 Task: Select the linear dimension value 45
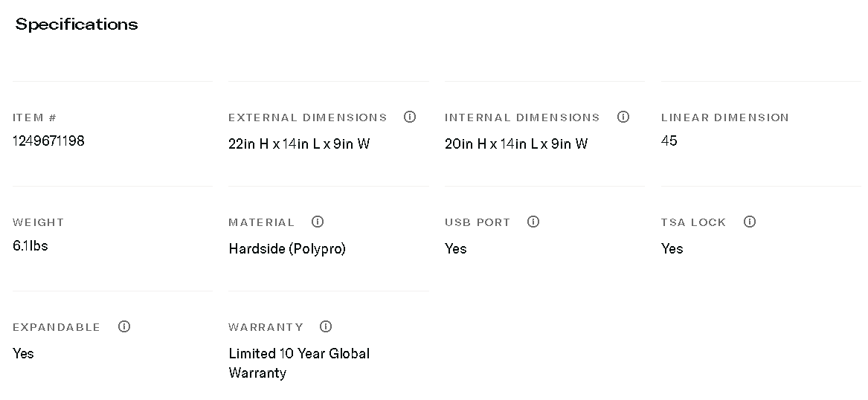(669, 141)
